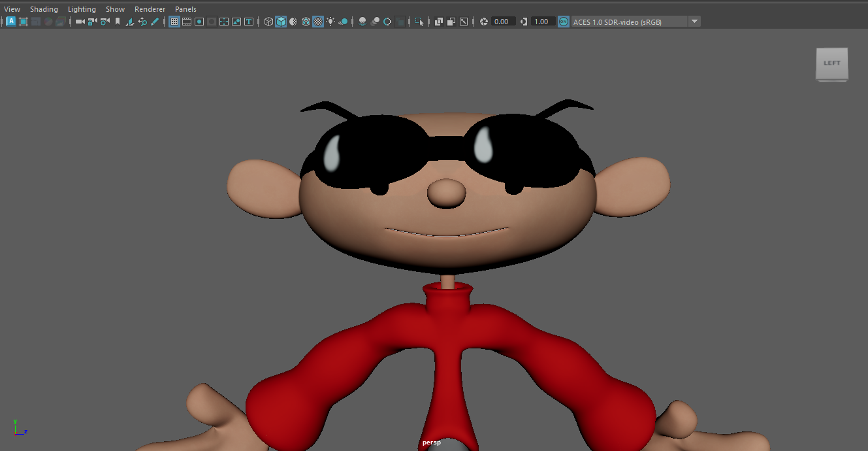Image resolution: width=868 pixels, height=451 pixels.
Task: Toggle the Field Chart overlay
Action: [224, 22]
